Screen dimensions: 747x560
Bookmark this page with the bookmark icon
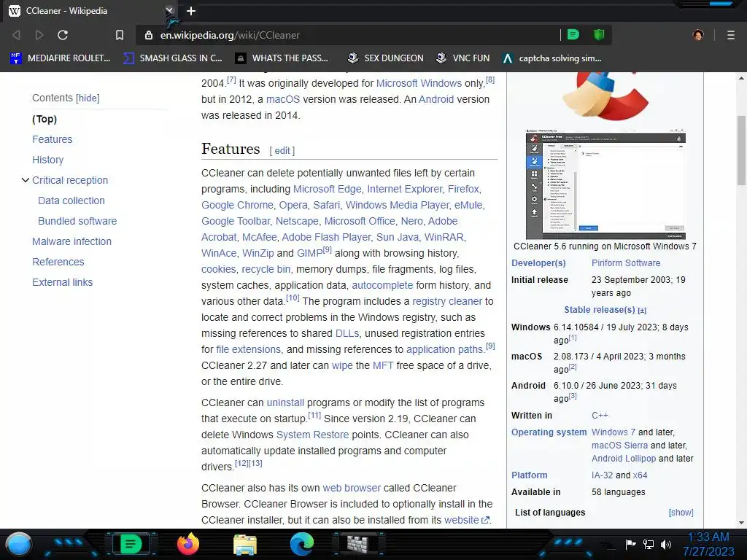pyautogui.click(x=120, y=35)
